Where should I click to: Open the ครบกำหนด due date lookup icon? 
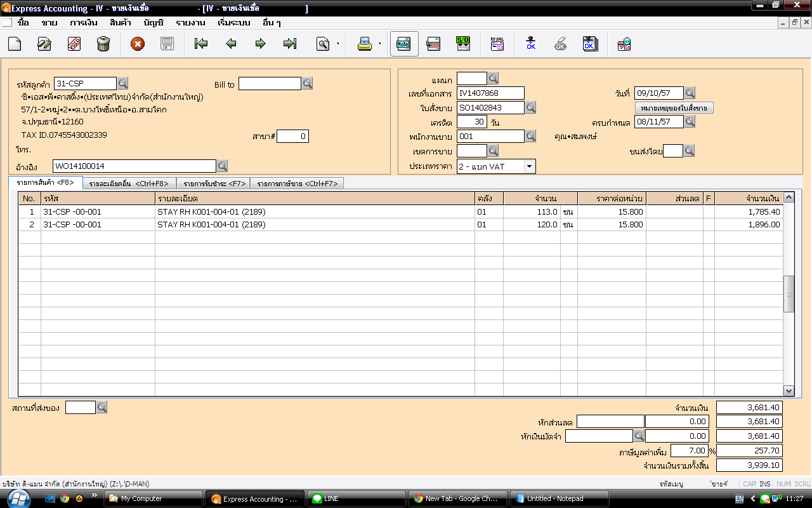(x=690, y=121)
